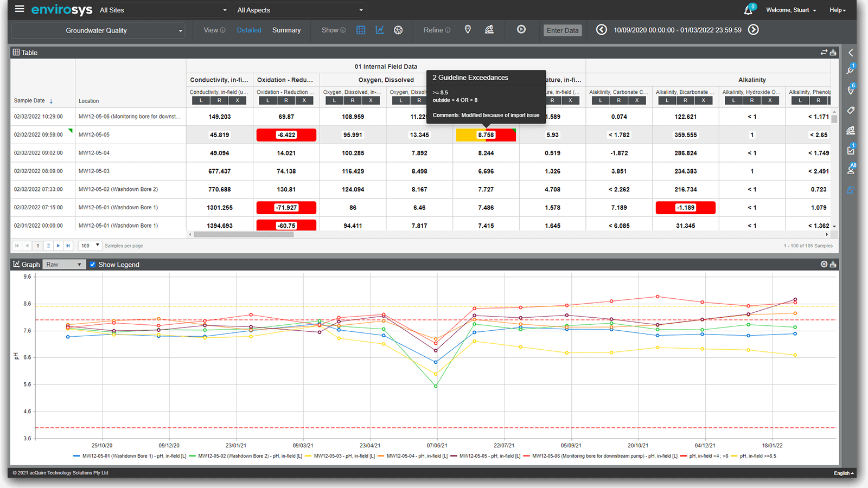Screen dimensions: 868x488
Task: Toggle the L button under Conductivity column
Action: 201,100
